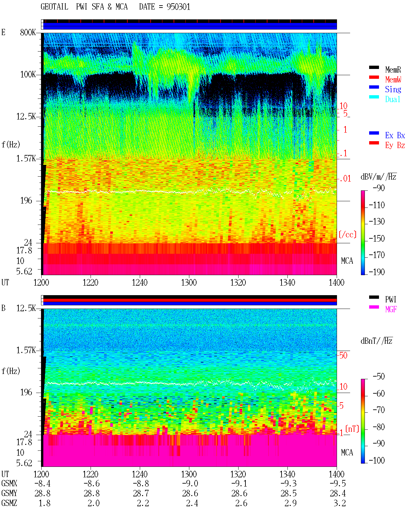Click the -190 value on E color scale
The width and height of the screenshot is (420, 523).
[377, 272]
